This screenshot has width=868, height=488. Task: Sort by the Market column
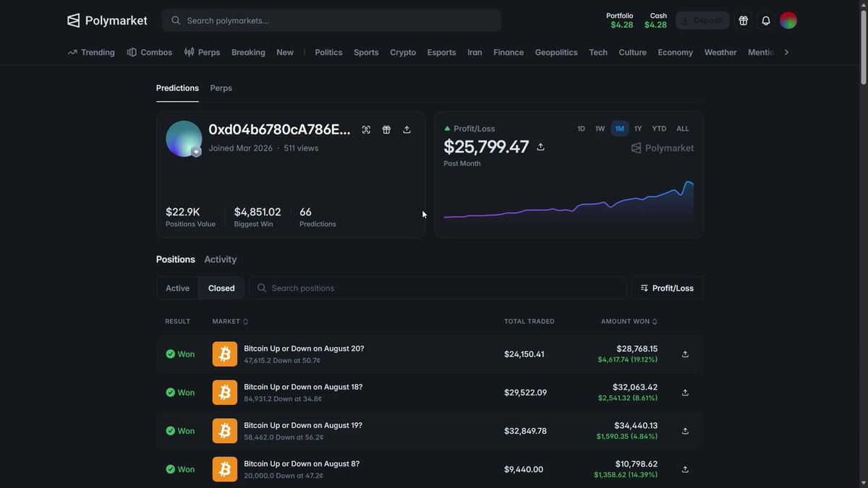pos(230,321)
